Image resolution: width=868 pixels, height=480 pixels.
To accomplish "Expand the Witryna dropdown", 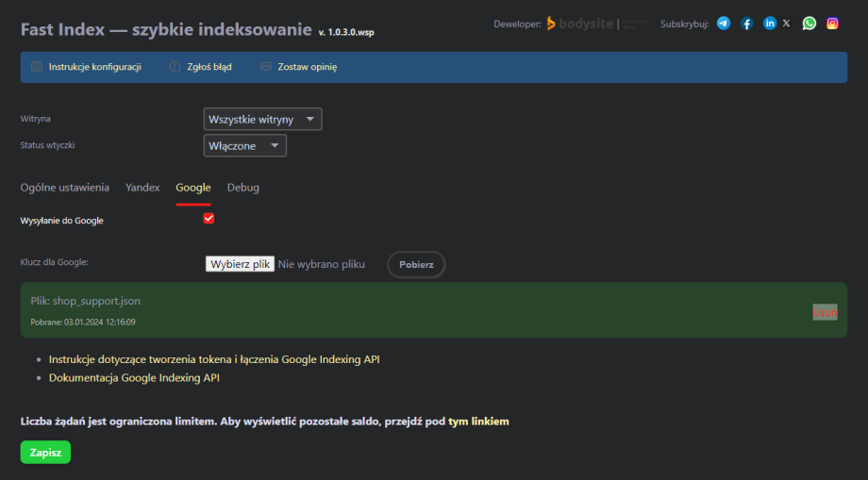I will coord(262,120).
